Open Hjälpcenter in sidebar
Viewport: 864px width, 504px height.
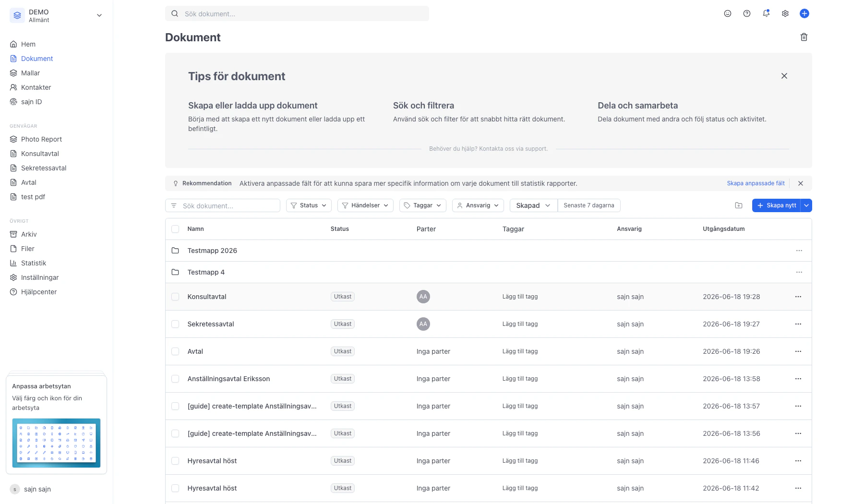coord(39,292)
